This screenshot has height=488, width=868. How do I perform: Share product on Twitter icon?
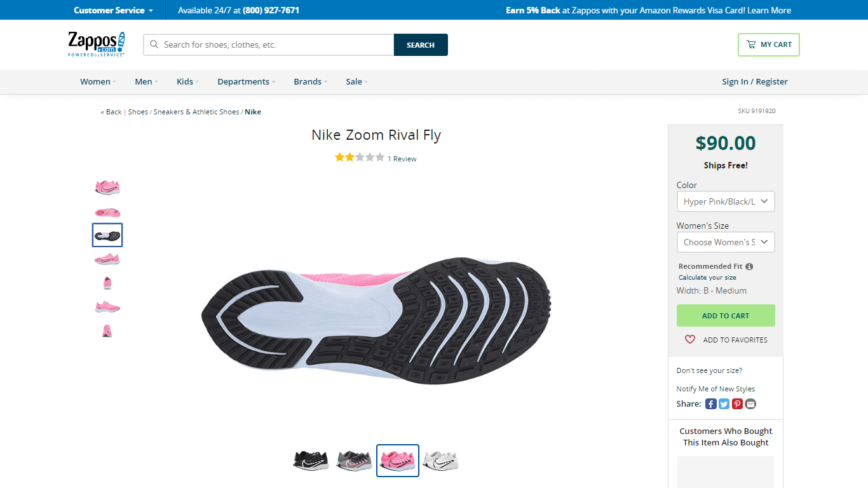pos(724,404)
